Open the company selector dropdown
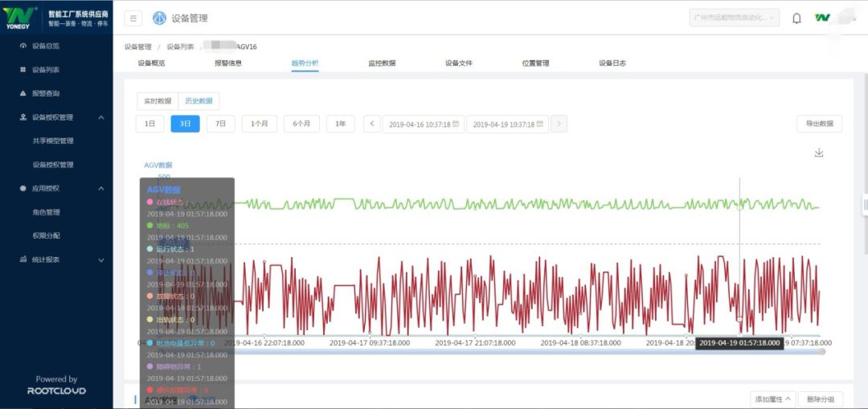 click(x=734, y=18)
